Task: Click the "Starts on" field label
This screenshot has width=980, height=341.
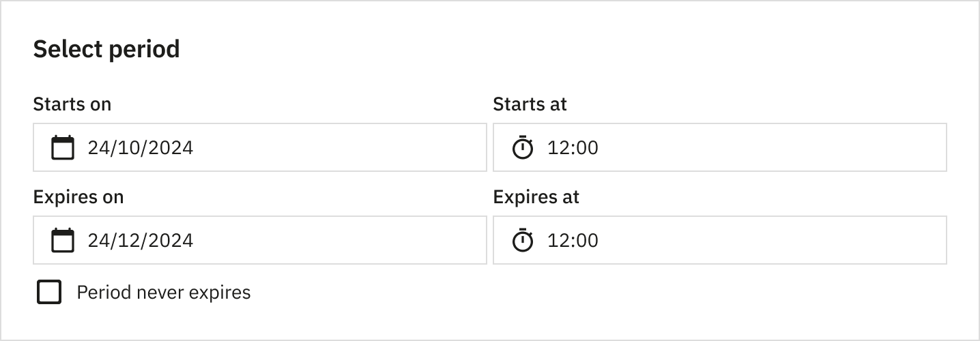Action: click(x=72, y=104)
